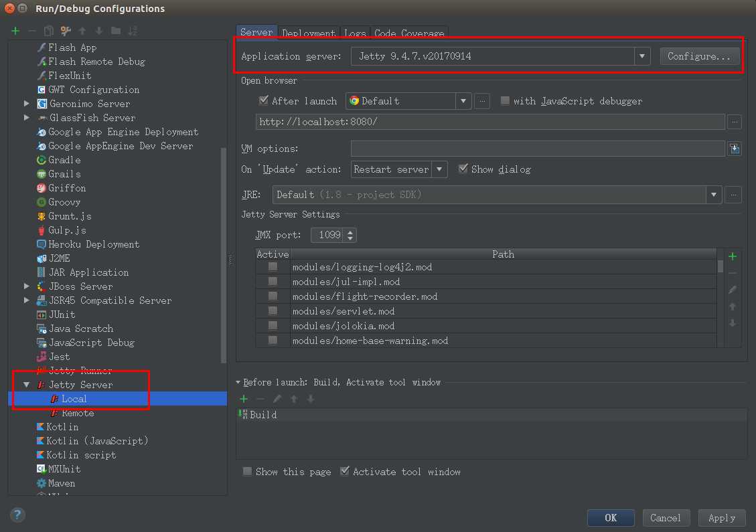Screen dimensions: 756x532
Task: Click the localhost URL input field
Action: pos(489,122)
